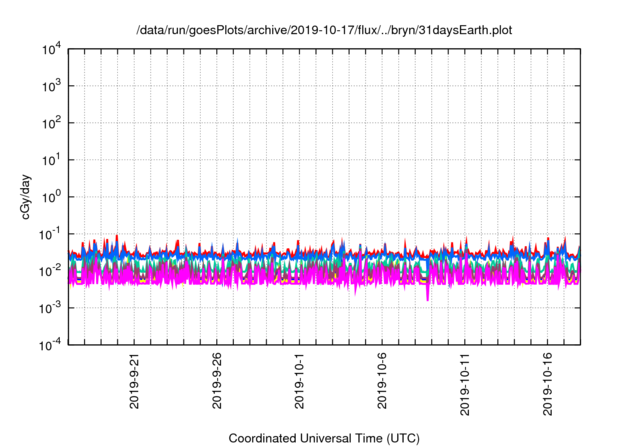Click the Coordinated Universal Time axis label
This screenshot has width=640, height=448.
[324, 438]
